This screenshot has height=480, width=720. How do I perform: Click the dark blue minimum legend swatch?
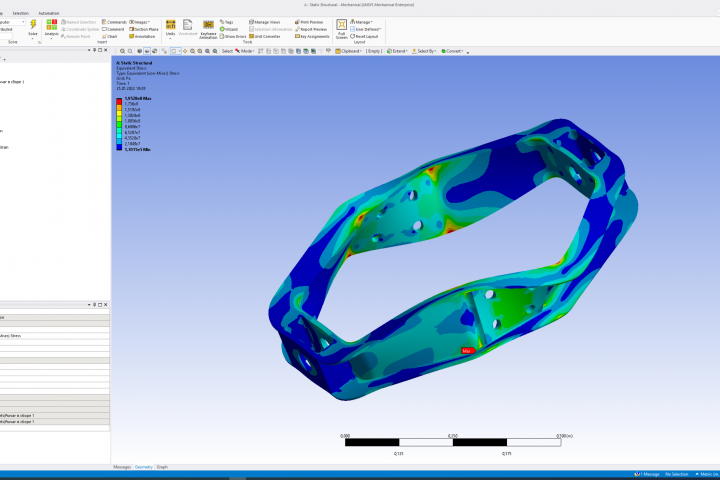(119, 147)
